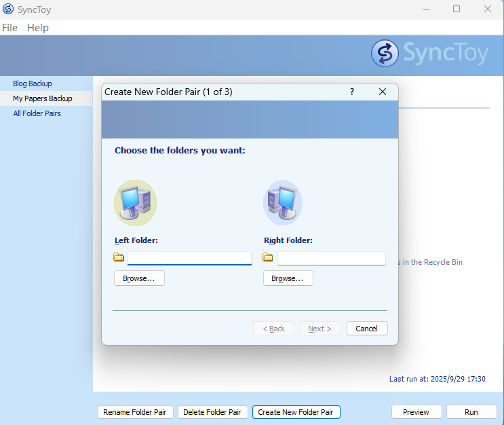The image size is (504, 425).
Task: Maximize the SyncToy window
Action: pyautogui.click(x=457, y=9)
